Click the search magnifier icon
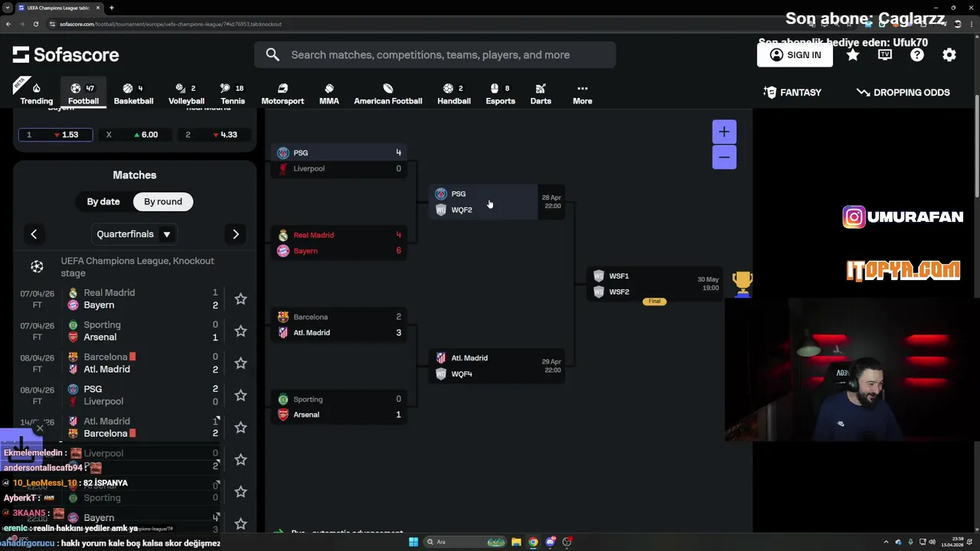This screenshot has width=980, height=551. coord(273,54)
